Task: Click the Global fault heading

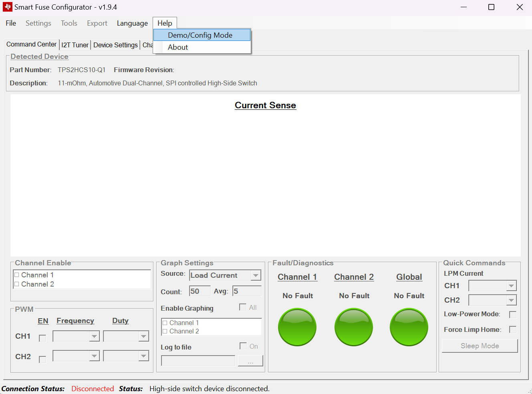Action: coord(409,277)
